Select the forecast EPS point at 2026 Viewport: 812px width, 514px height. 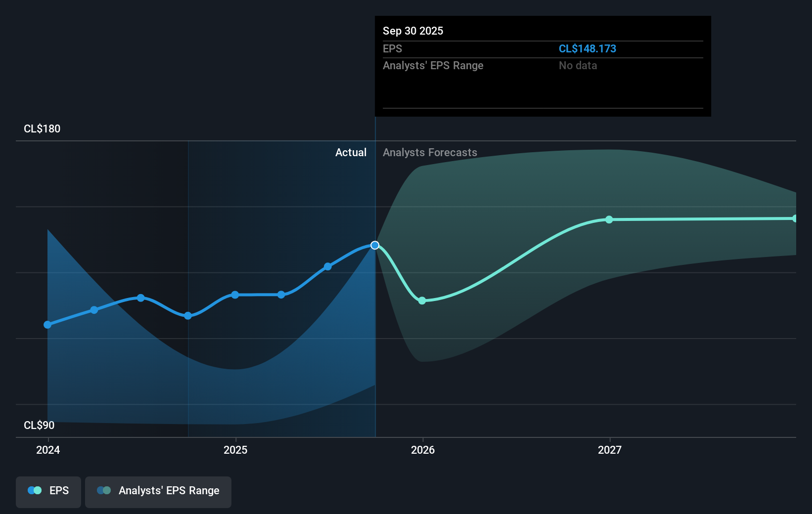pyautogui.click(x=422, y=300)
